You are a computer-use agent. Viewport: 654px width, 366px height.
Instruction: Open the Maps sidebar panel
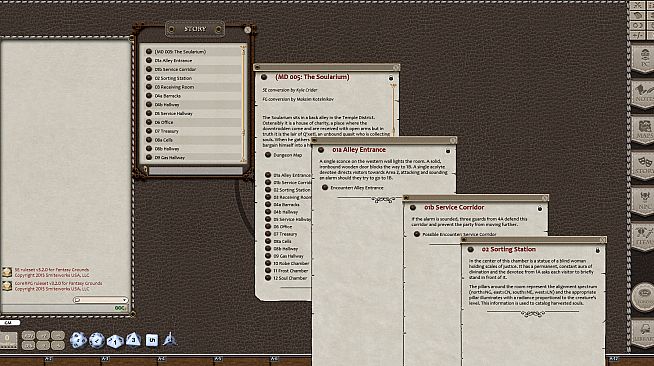644,130
